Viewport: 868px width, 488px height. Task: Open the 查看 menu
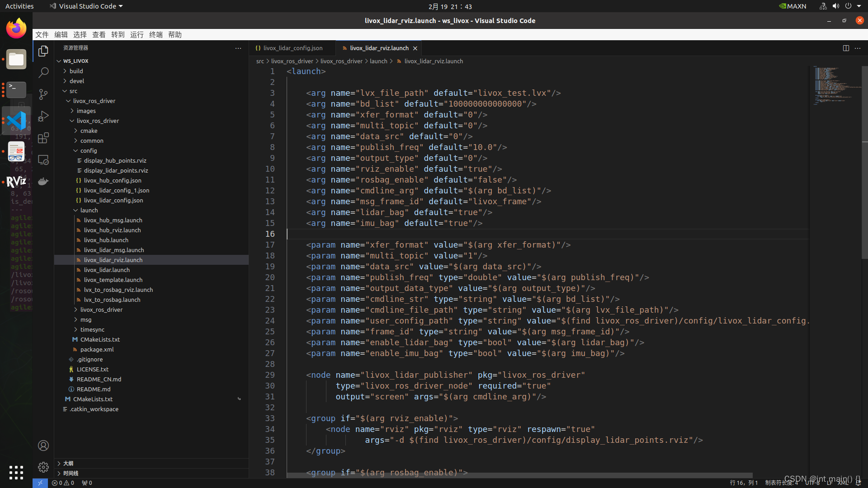[99, 35]
